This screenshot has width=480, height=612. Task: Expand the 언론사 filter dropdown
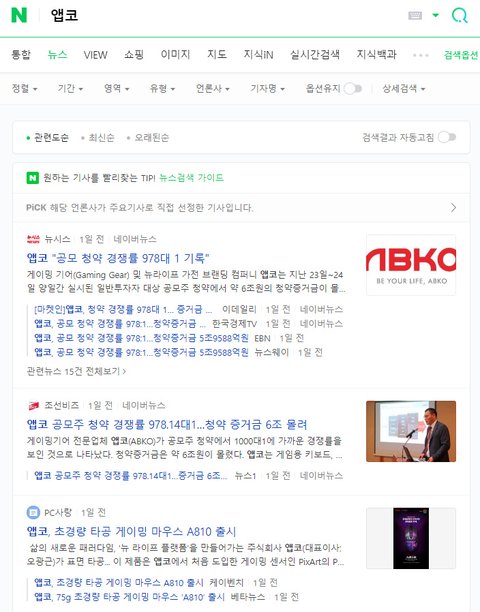click(213, 89)
